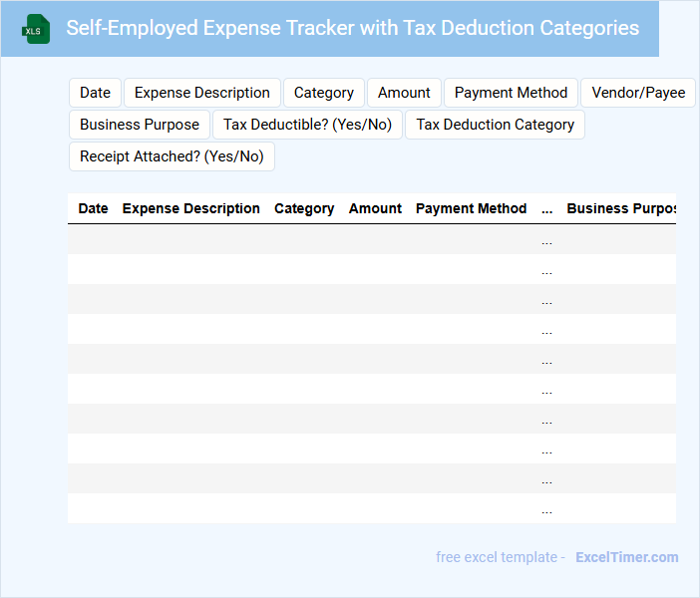The height and width of the screenshot is (598, 700).
Task: Select the Amount tag button
Action: coord(404,93)
